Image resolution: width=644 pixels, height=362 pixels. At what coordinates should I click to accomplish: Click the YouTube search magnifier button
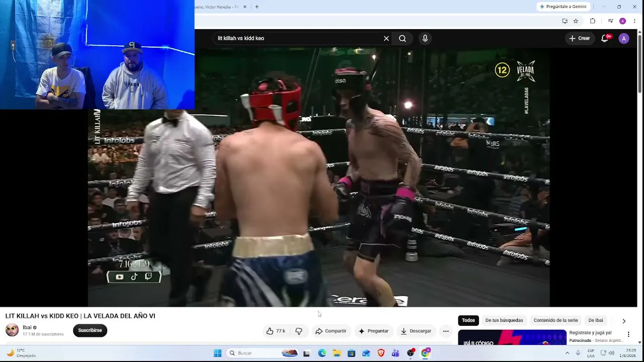(x=403, y=38)
